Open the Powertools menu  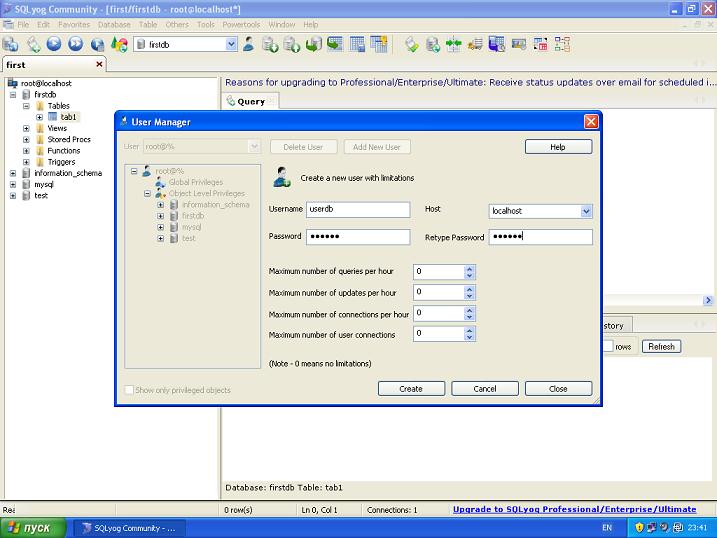[241, 25]
